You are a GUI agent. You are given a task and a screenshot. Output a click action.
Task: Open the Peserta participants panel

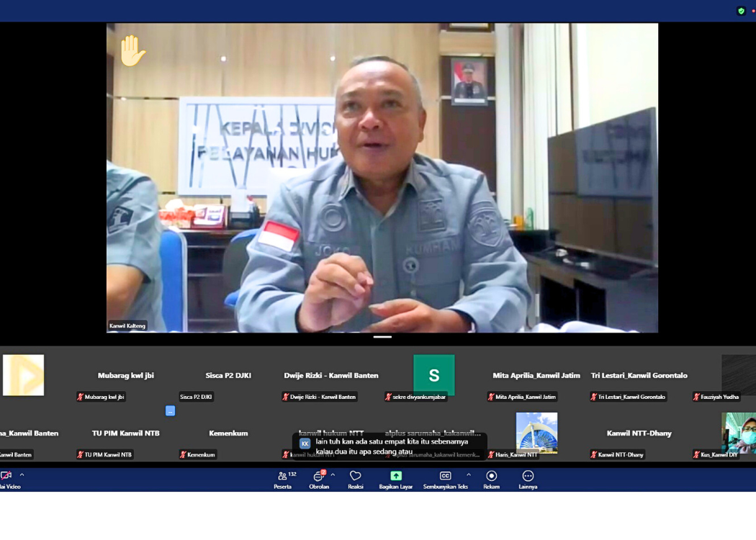283,479
